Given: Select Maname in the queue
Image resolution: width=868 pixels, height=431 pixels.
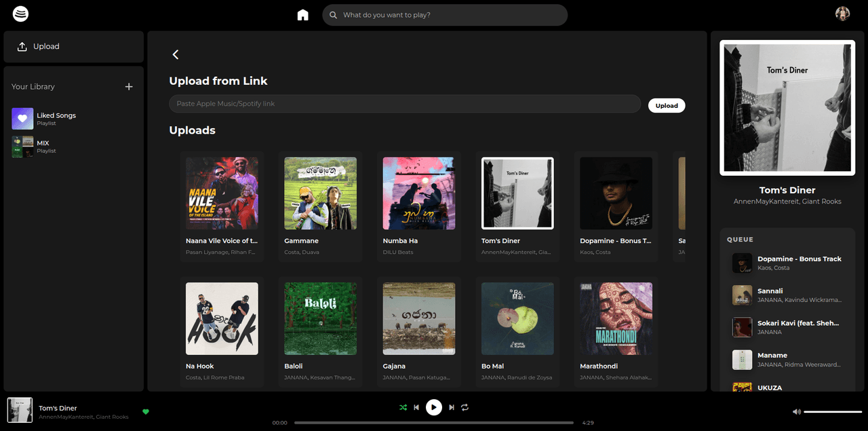Looking at the screenshot, I should 787,359.
